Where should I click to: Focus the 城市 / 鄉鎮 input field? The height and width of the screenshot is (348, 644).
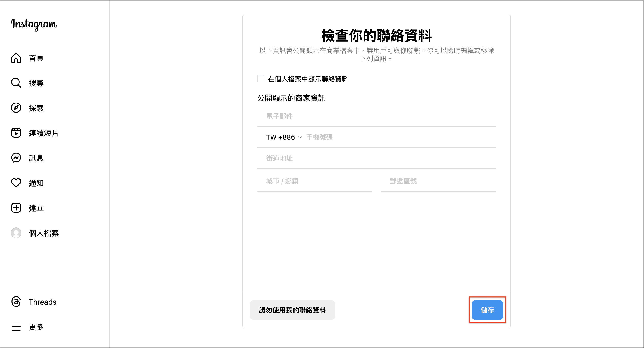tap(314, 181)
